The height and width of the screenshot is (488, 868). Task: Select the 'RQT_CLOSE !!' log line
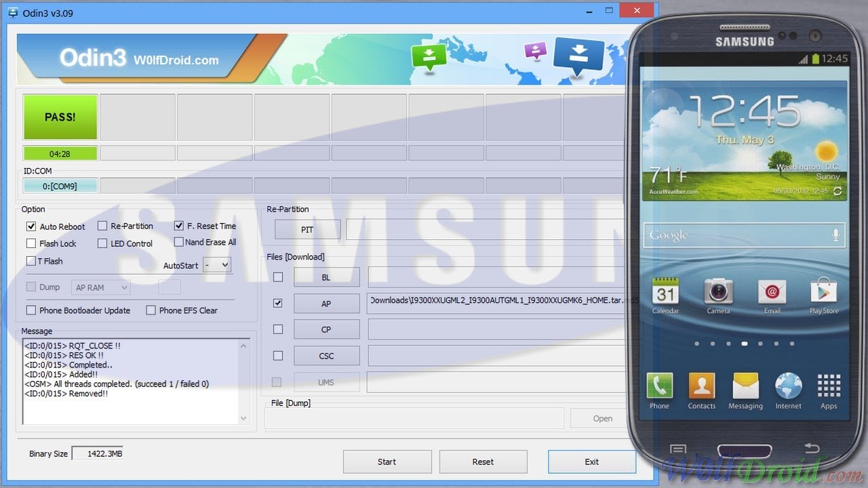pos(73,346)
